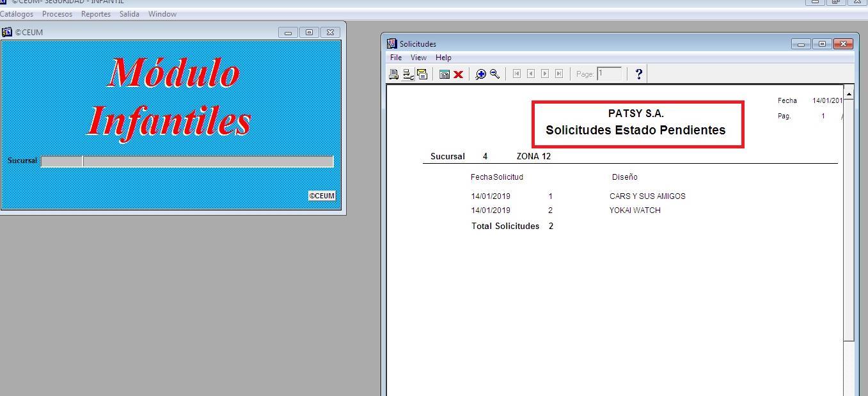Click 'Solicitudes Estado Pendientes' heading
Image resolution: width=868 pixels, height=396 pixels.
[x=636, y=130]
